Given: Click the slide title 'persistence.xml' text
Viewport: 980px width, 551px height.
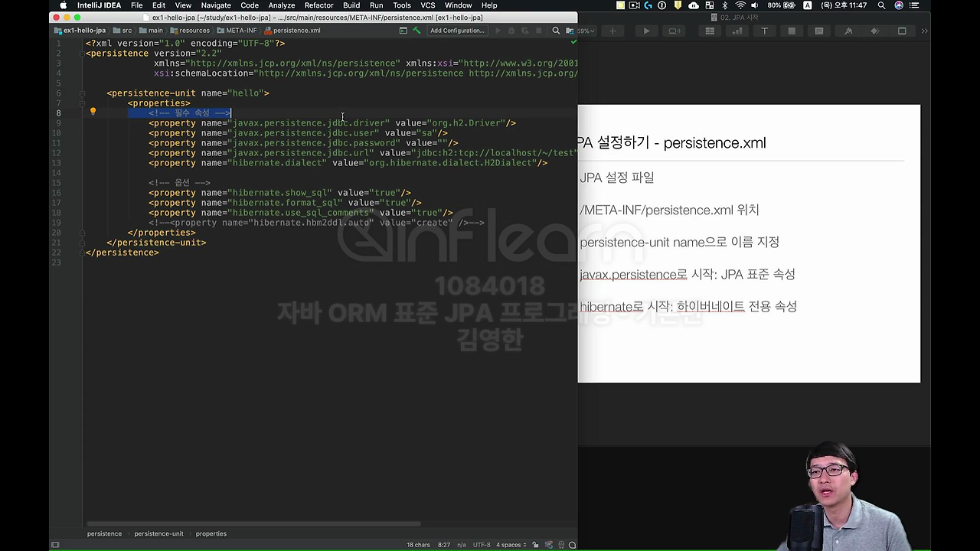Looking at the screenshot, I should tap(714, 143).
